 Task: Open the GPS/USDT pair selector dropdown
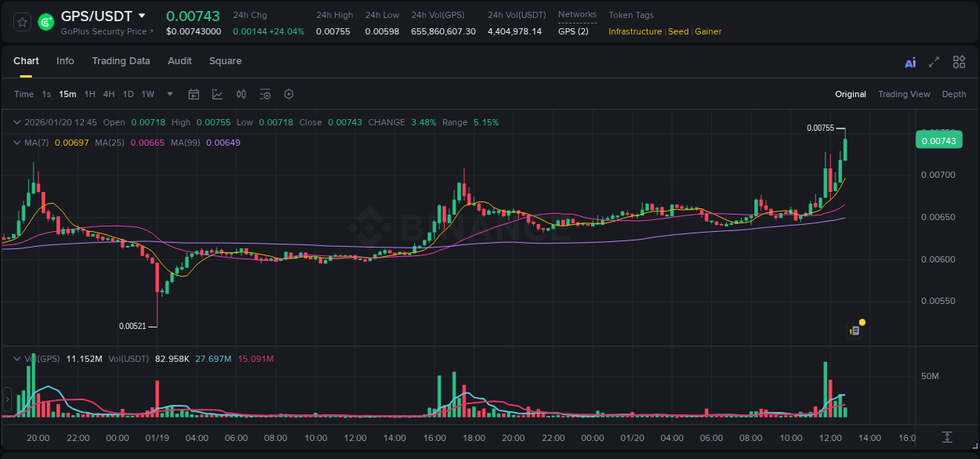(142, 16)
